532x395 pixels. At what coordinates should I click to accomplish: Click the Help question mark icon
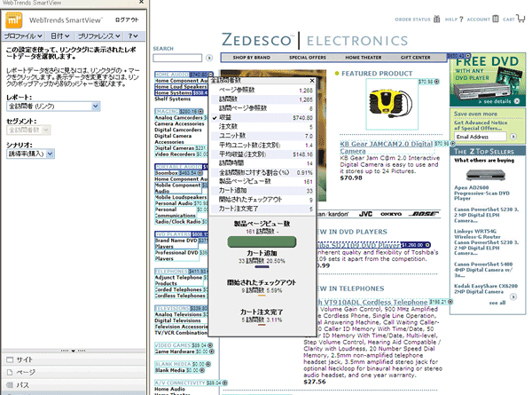(461, 20)
